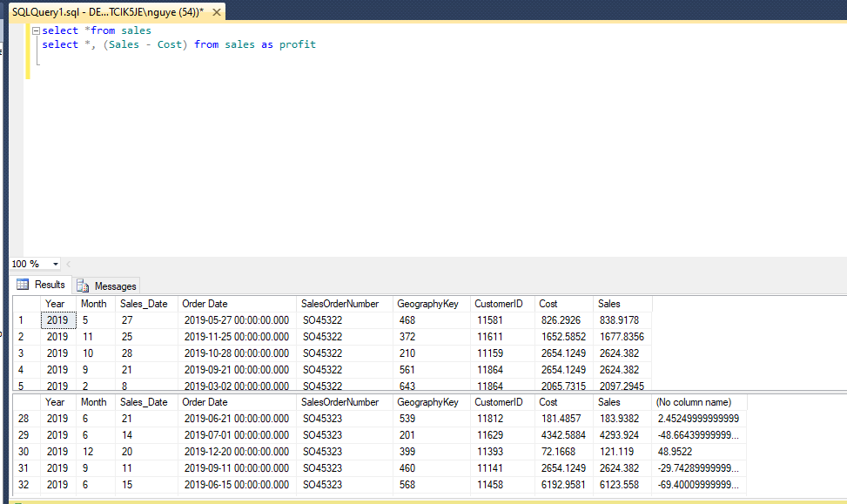Viewport: 847px width, 504px height.
Task: Switch to the Messages tab
Action: pyautogui.click(x=107, y=286)
